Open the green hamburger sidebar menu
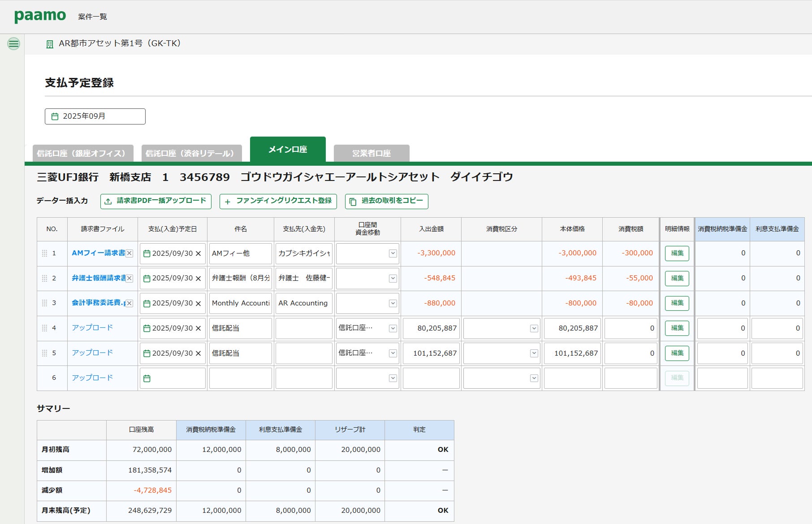 pyautogui.click(x=14, y=43)
